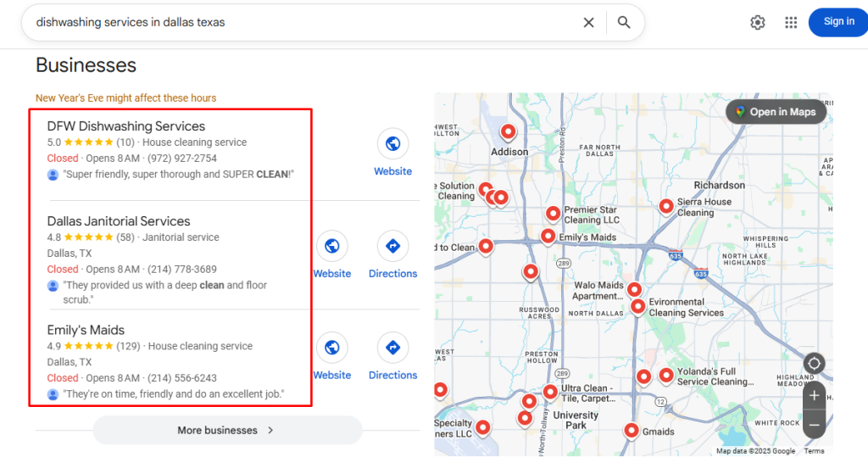
Task: Select the Evironmental Cleaning Services pin
Action: point(637,306)
